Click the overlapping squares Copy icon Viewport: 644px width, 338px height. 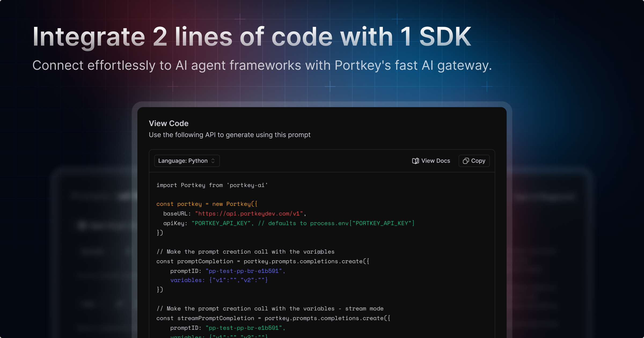click(x=466, y=161)
